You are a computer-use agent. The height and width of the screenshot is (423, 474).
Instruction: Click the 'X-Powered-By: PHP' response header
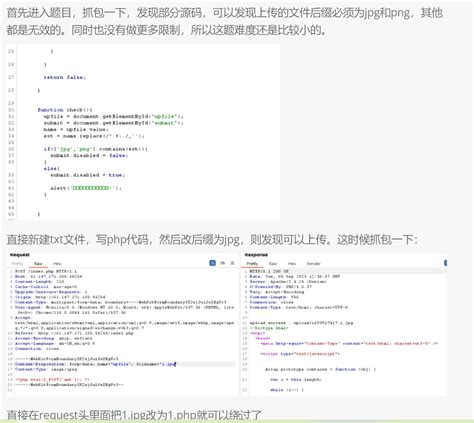(x=281, y=287)
